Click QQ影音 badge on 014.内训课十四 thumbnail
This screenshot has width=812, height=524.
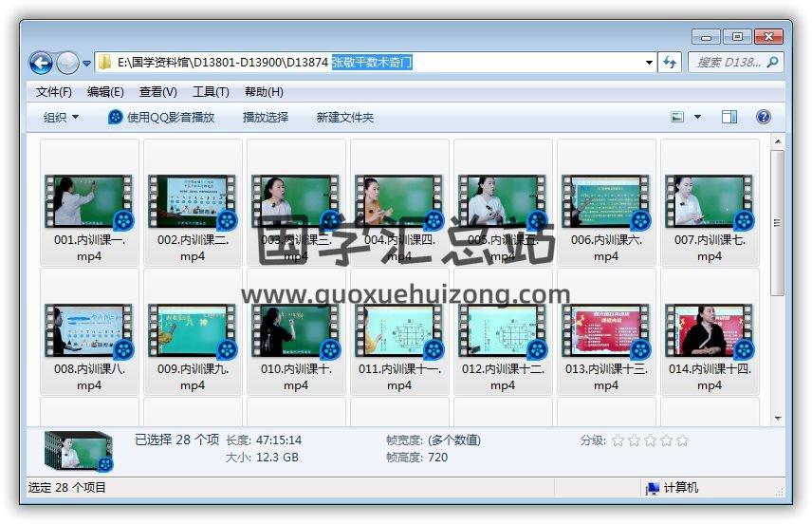744,350
